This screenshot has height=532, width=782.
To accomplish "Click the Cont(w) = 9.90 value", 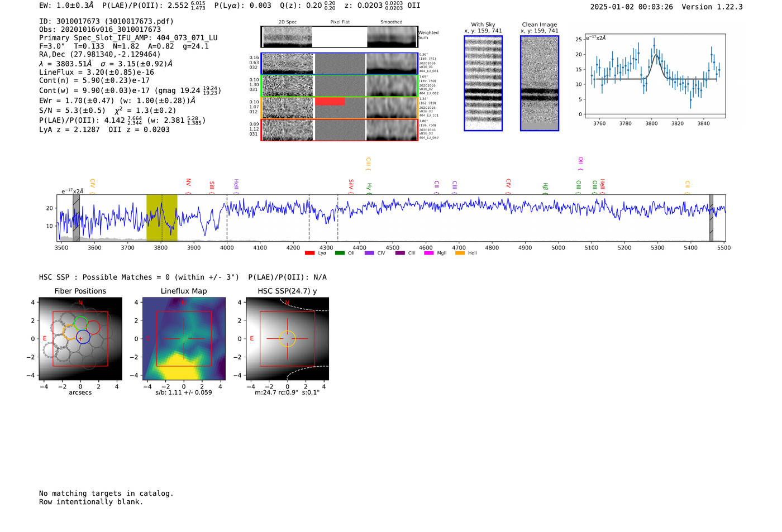I will pyautogui.click(x=130, y=90).
